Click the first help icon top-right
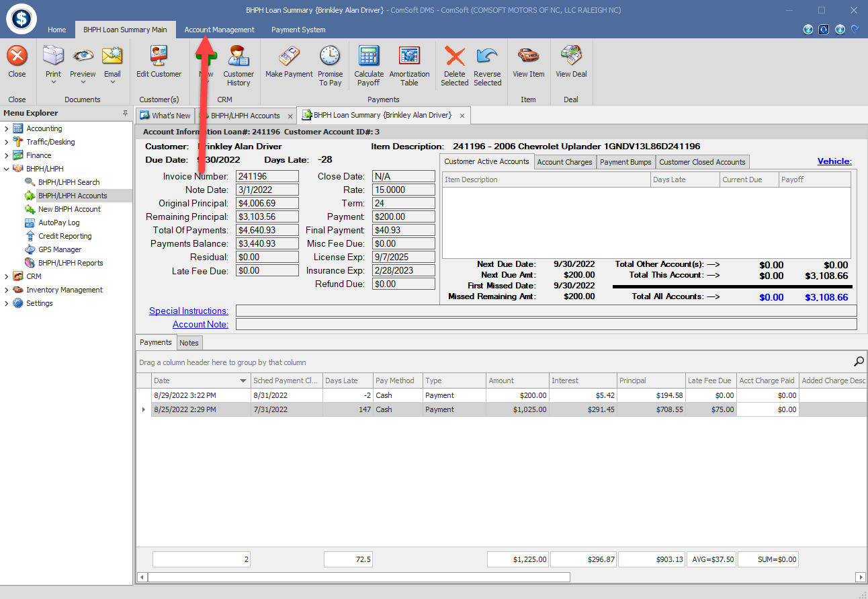868x599 pixels. [808, 30]
